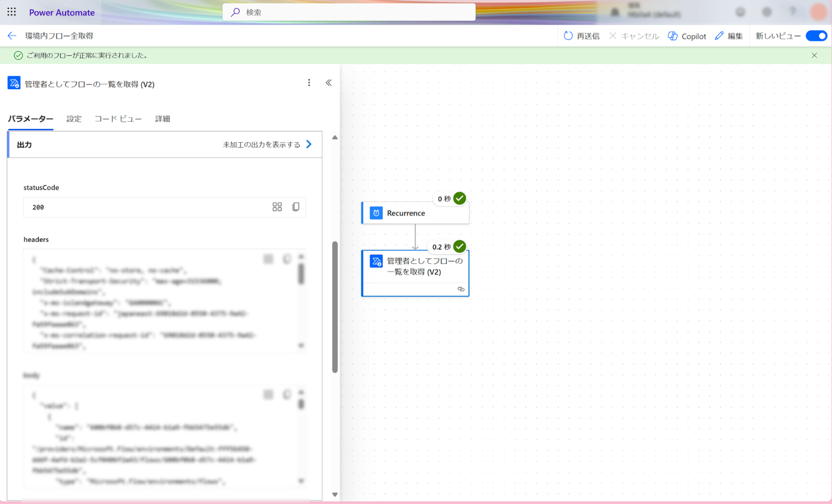Select the パラメーター tab
Viewport: 832px width, 504px height.
pos(30,118)
